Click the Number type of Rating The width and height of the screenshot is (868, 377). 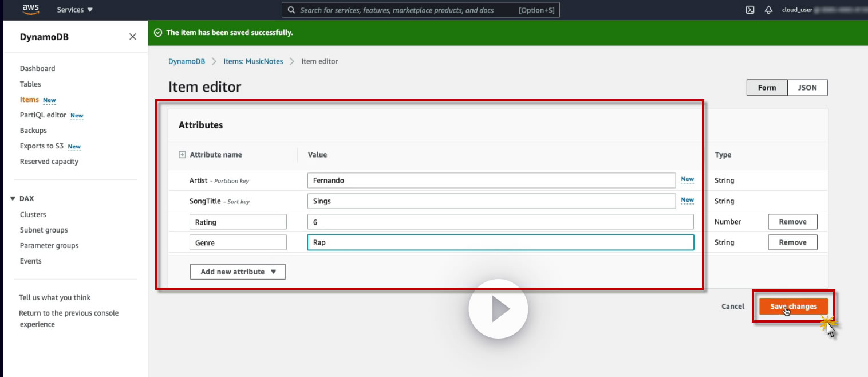pyautogui.click(x=728, y=222)
